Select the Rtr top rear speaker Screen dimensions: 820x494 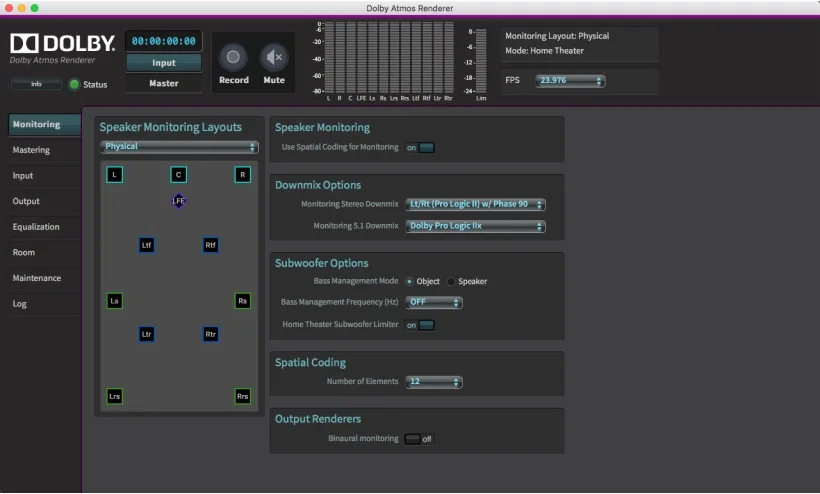[210, 334]
